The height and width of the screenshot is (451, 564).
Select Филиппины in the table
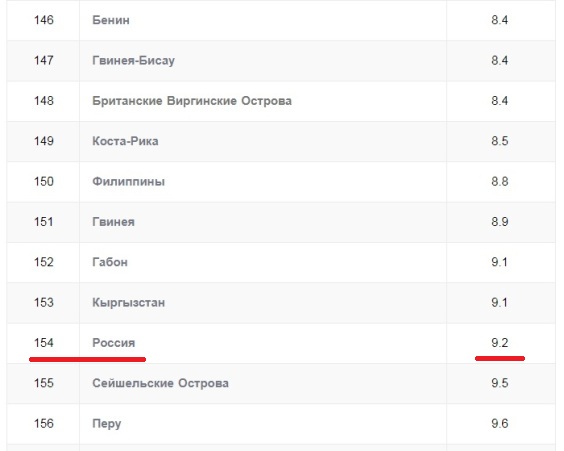point(128,181)
